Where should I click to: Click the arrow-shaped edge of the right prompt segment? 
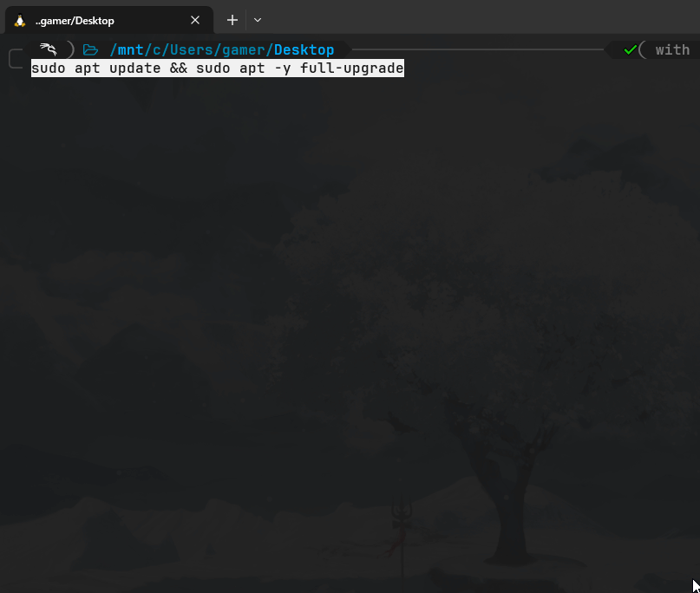tap(610, 49)
